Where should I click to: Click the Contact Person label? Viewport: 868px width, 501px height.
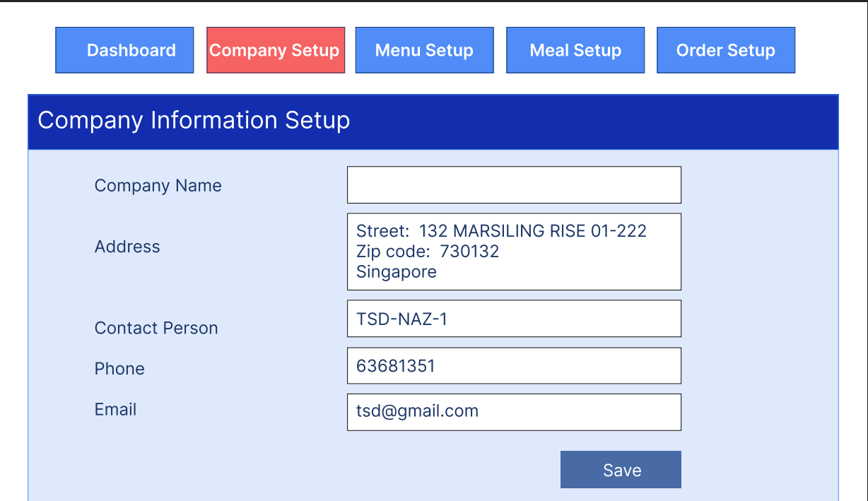tap(156, 328)
